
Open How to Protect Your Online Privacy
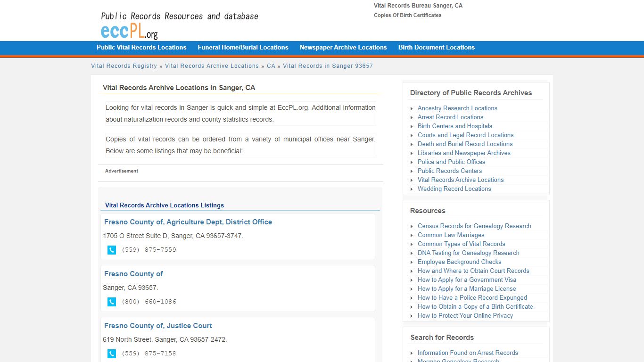(465, 315)
